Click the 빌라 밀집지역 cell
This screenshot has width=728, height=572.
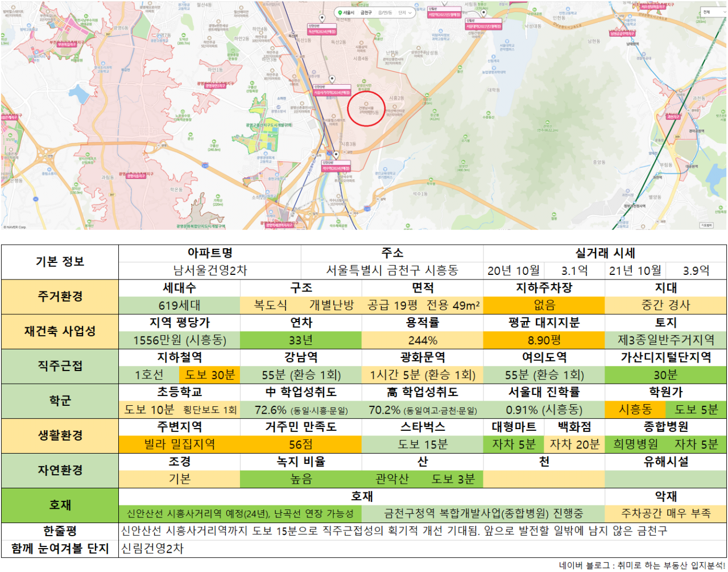(179, 444)
